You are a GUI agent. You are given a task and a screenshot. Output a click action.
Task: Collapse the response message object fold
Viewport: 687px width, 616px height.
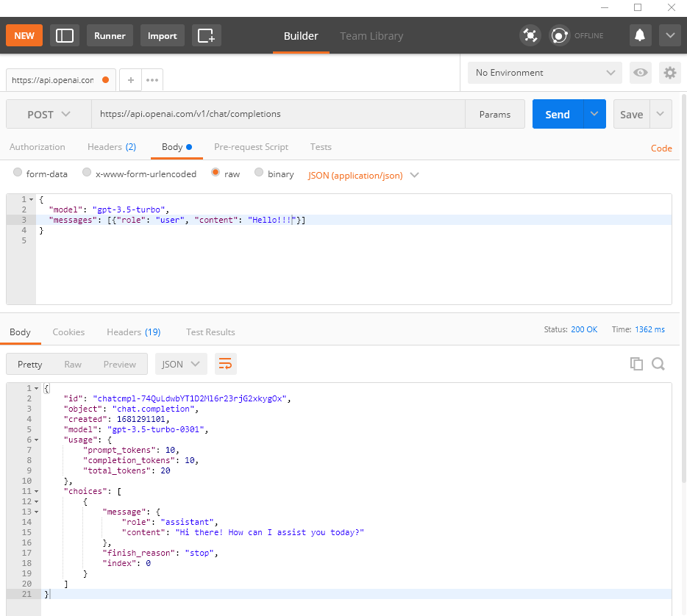pyautogui.click(x=36, y=512)
